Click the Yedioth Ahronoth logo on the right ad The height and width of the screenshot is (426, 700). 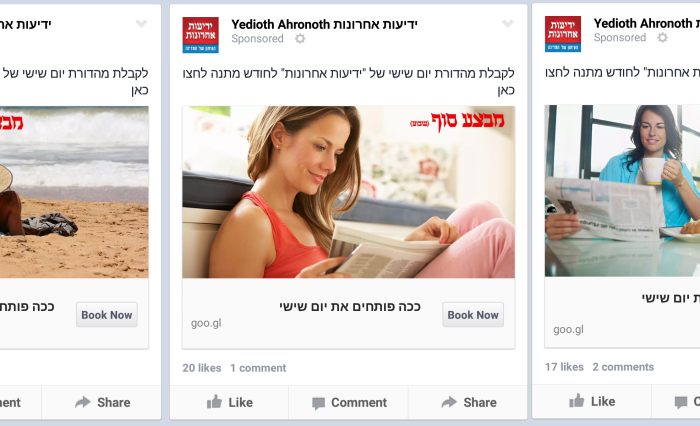(x=563, y=34)
